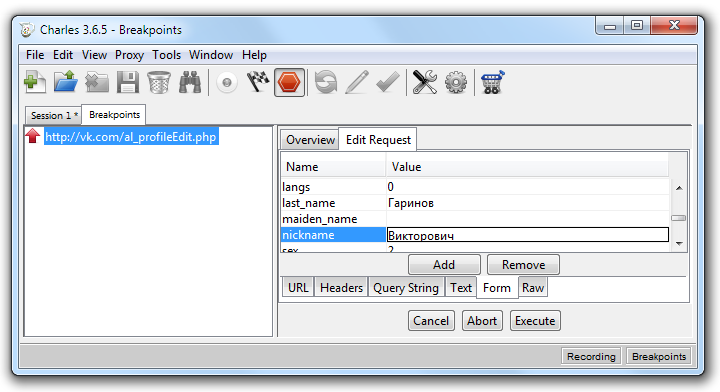Open a session with the folder icon
The width and height of the screenshot is (720, 392).
click(x=66, y=83)
